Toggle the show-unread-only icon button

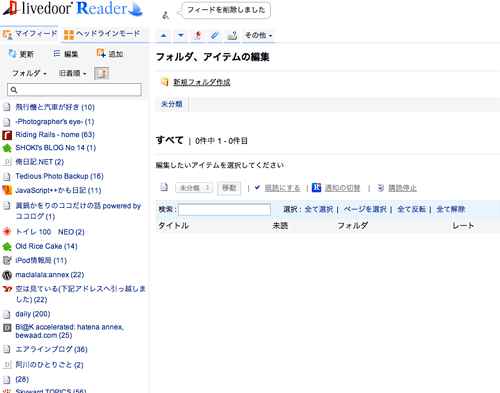click(102, 73)
